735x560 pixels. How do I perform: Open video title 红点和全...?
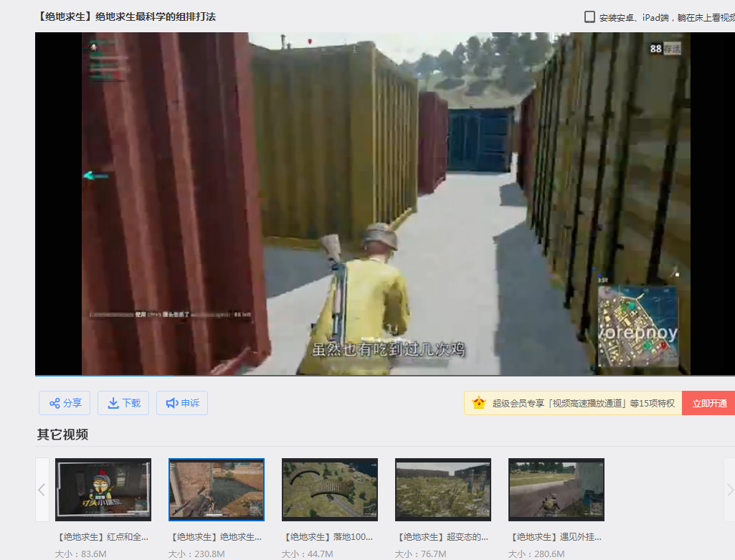pyautogui.click(x=103, y=536)
